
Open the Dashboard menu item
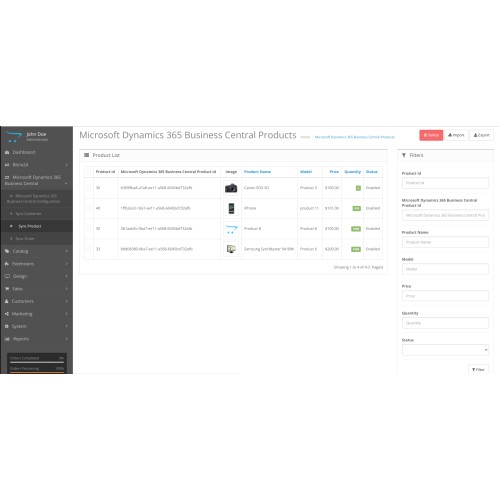(36, 152)
